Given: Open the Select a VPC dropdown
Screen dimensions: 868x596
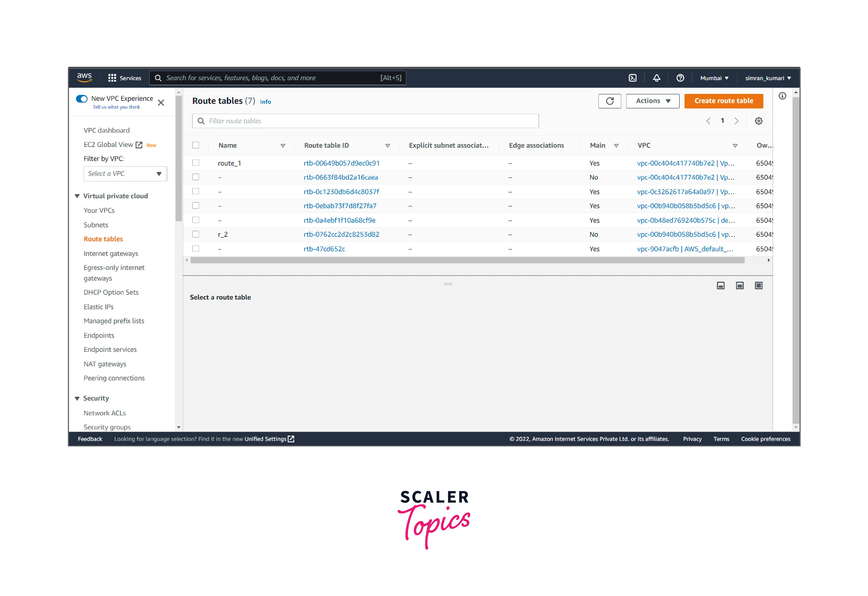Looking at the screenshot, I should (125, 174).
